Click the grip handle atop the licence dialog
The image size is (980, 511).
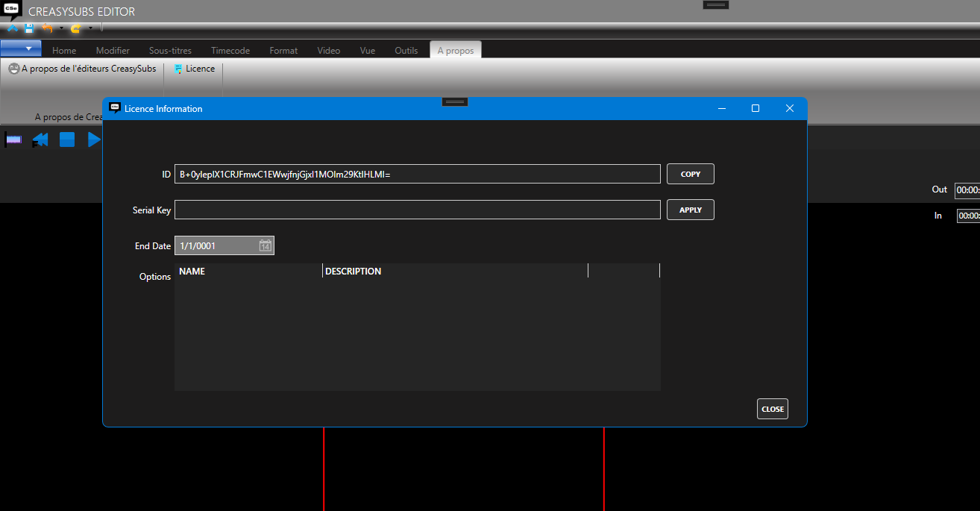point(455,101)
